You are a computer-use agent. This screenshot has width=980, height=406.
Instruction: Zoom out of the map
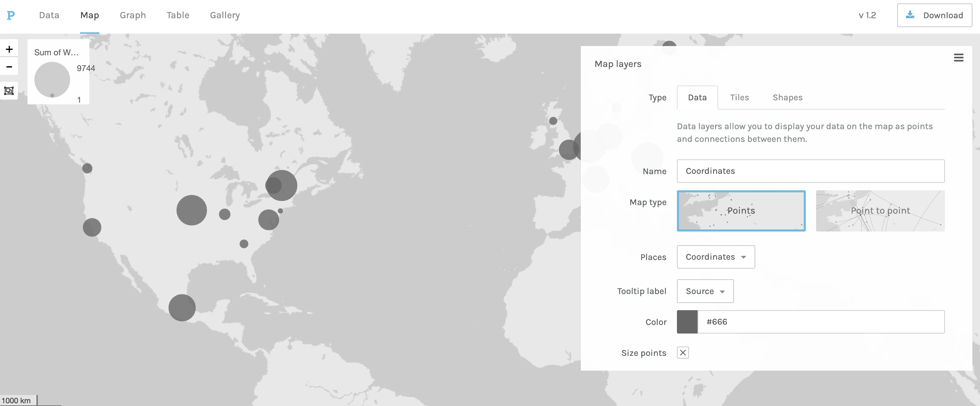[9, 67]
